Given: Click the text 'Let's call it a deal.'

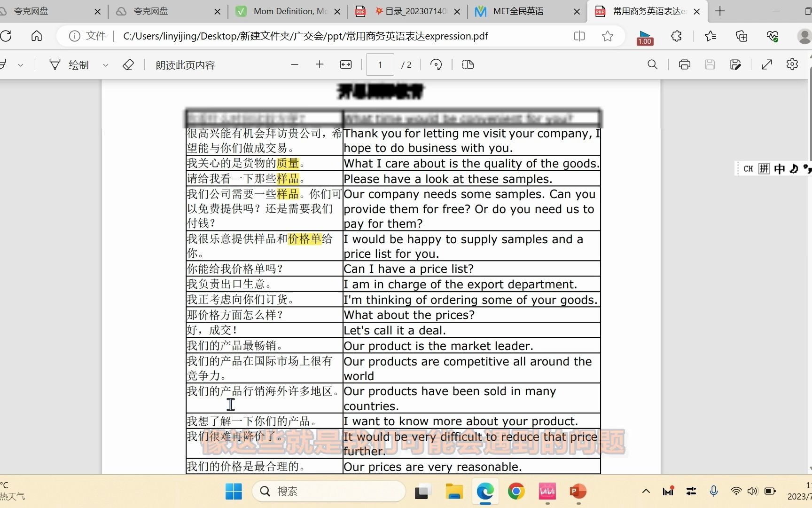Looking at the screenshot, I should tap(395, 331).
